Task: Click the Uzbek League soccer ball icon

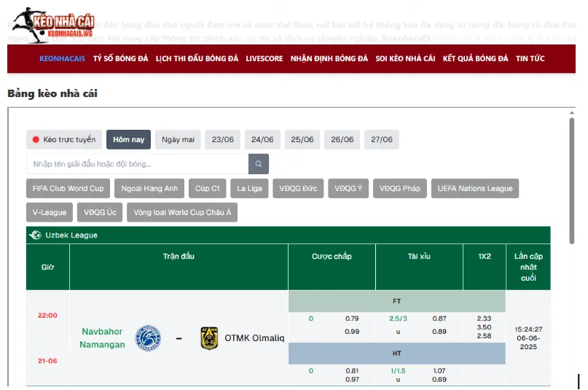Action: pyautogui.click(x=36, y=235)
